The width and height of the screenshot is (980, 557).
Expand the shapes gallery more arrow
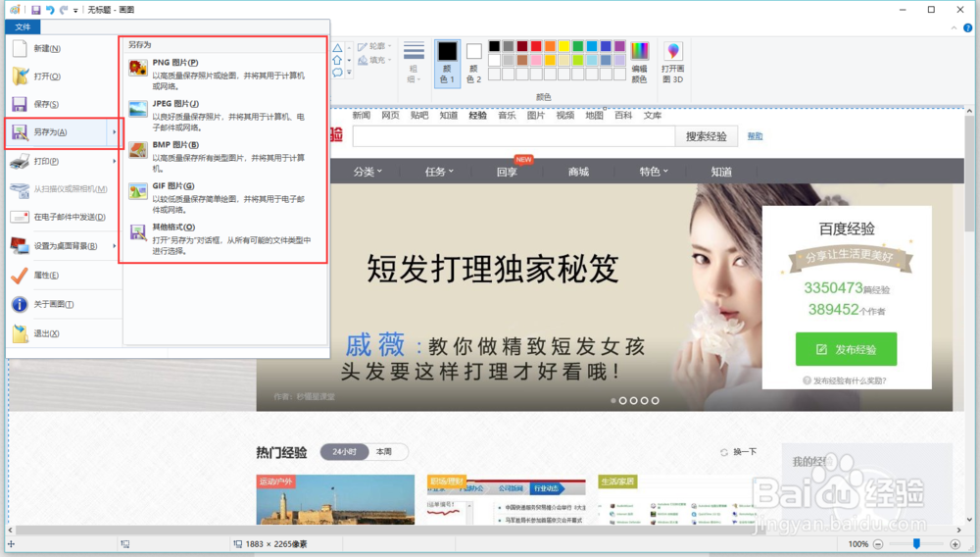(x=349, y=73)
